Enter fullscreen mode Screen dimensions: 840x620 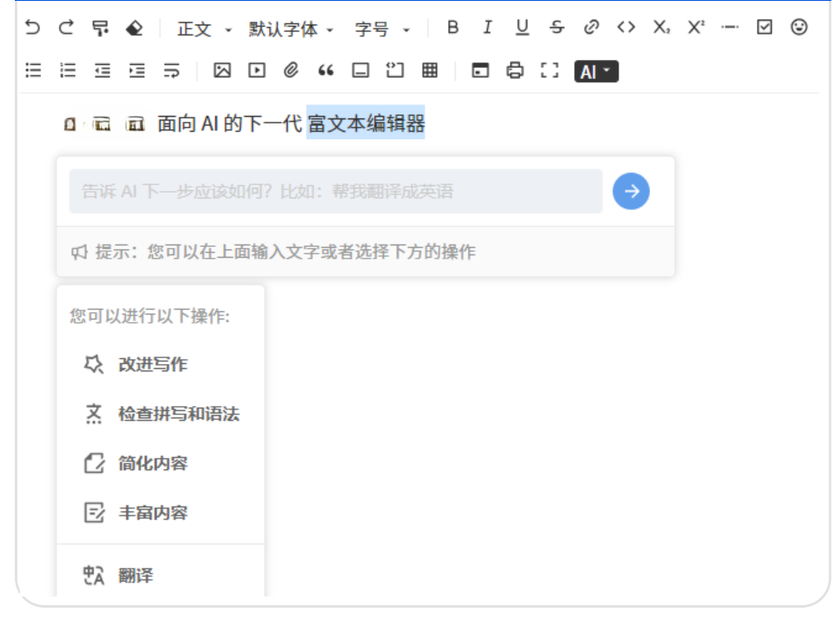point(549,70)
